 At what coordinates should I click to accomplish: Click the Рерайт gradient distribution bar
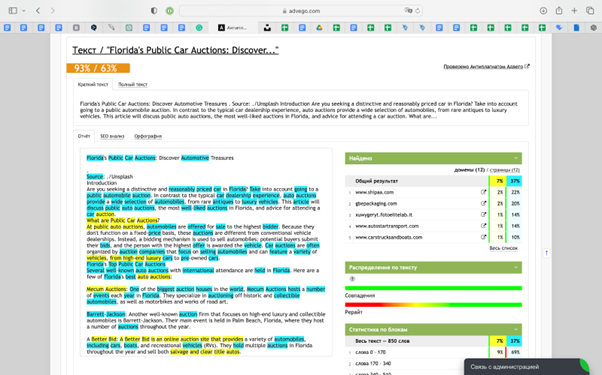pyautogui.click(x=433, y=305)
